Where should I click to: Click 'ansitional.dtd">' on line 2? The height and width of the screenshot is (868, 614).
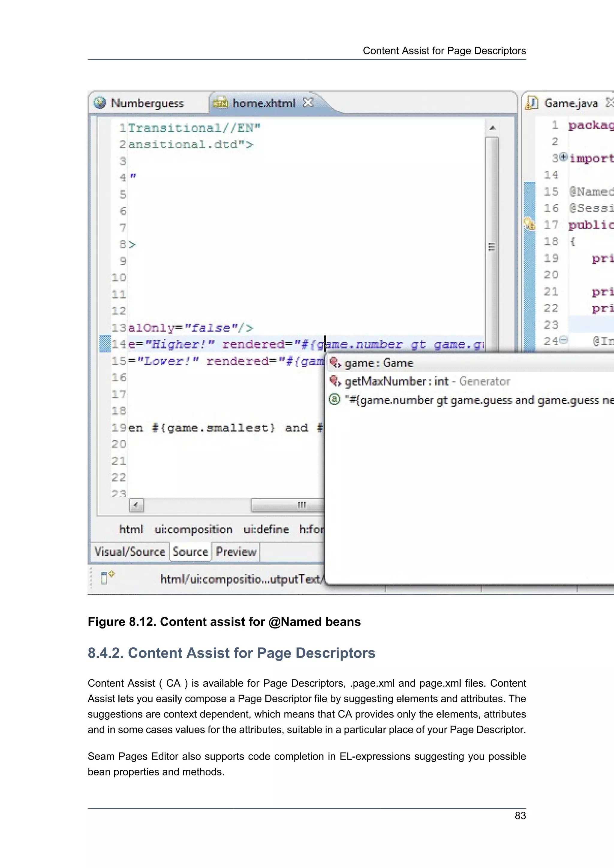(x=191, y=144)
